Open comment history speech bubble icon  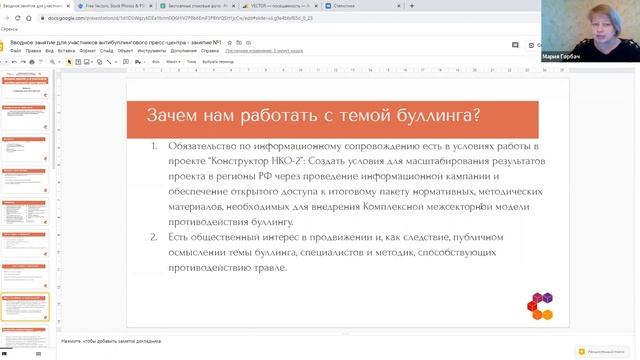pos(515,45)
